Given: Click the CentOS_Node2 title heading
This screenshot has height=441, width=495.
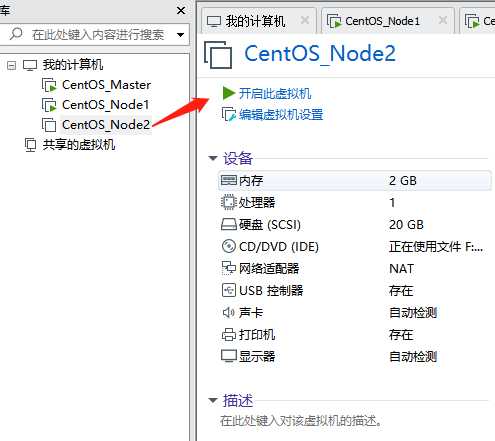Looking at the screenshot, I should [320, 54].
